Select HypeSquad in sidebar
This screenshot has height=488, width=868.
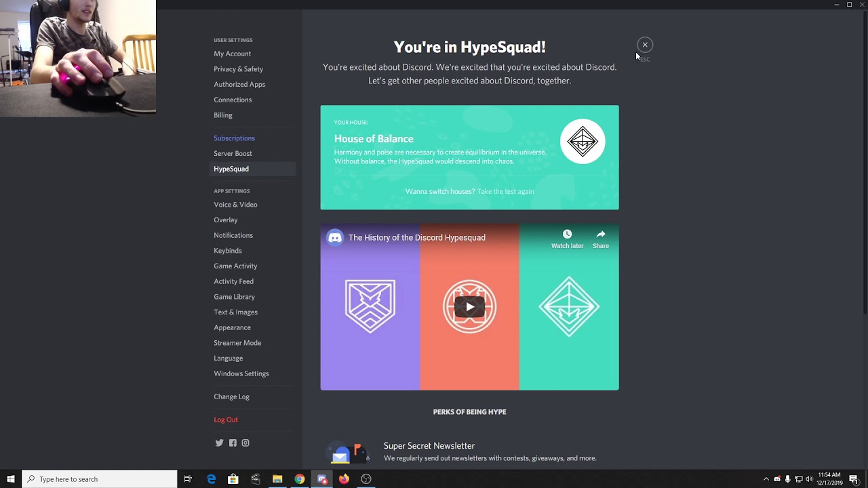tap(252, 169)
